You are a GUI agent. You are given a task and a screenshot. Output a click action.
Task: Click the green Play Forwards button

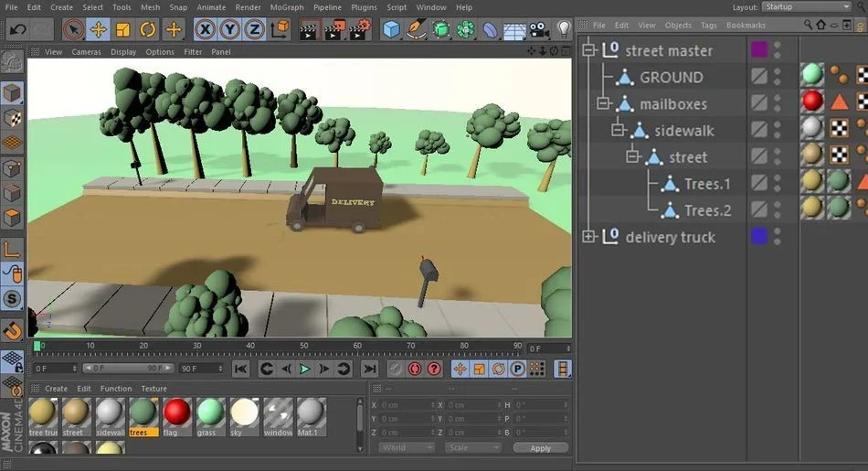point(304,369)
